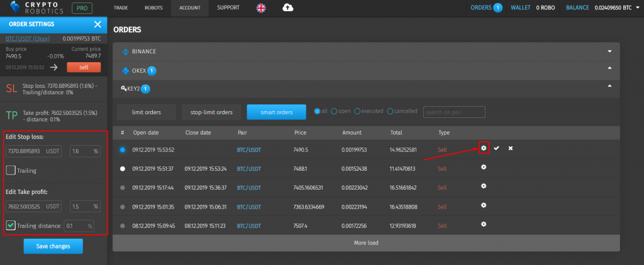Expand the Binance exchange section
This screenshot has width=644, height=265.
click(610, 51)
